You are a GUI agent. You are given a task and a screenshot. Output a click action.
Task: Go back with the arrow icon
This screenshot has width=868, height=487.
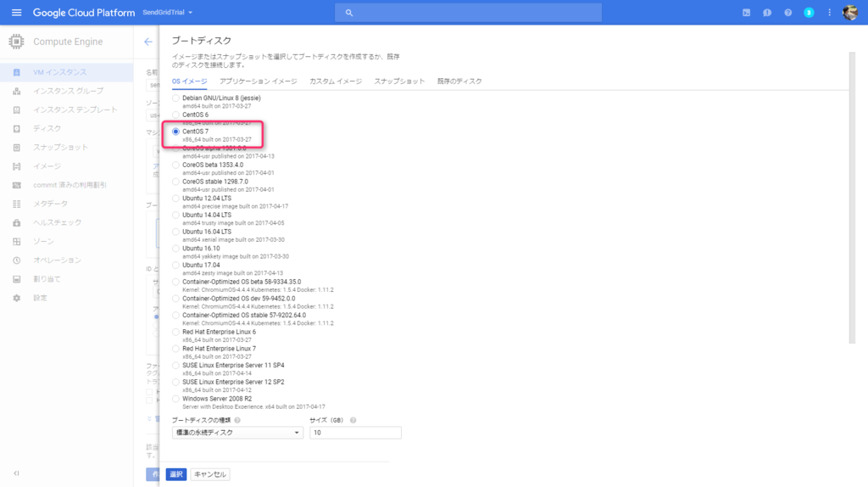coord(147,42)
